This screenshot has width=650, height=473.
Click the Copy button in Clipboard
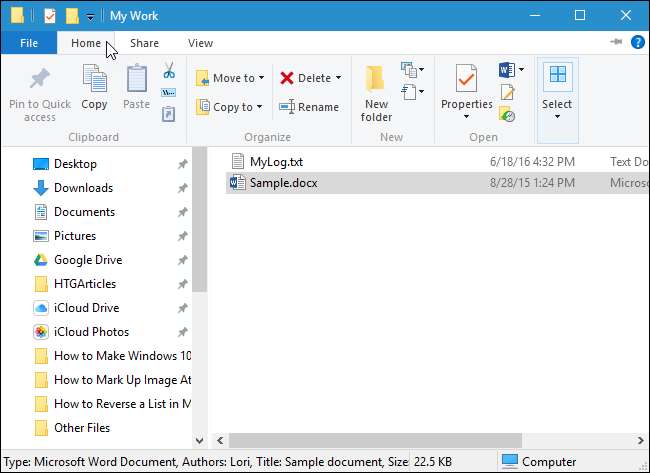pyautogui.click(x=94, y=87)
